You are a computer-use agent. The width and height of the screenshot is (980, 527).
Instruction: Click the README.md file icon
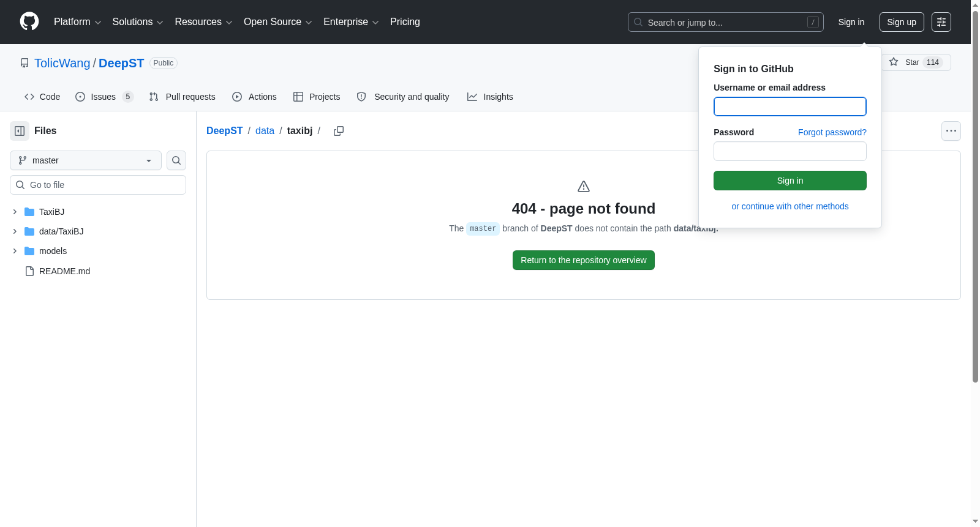(x=29, y=271)
